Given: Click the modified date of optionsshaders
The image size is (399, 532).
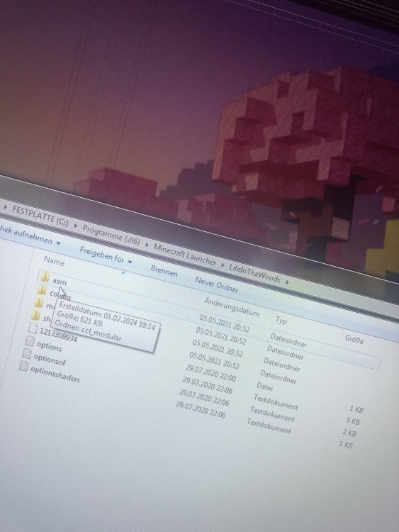Looking at the screenshot, I should pyautogui.click(x=201, y=409).
